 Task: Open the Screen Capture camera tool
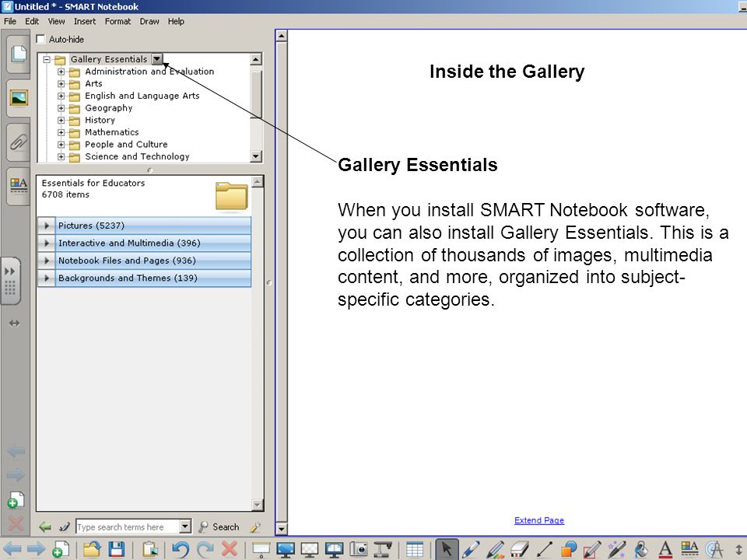(x=358, y=550)
